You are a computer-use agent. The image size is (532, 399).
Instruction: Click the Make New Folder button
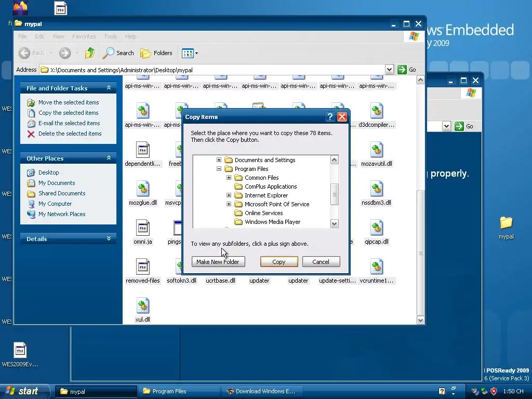click(218, 262)
